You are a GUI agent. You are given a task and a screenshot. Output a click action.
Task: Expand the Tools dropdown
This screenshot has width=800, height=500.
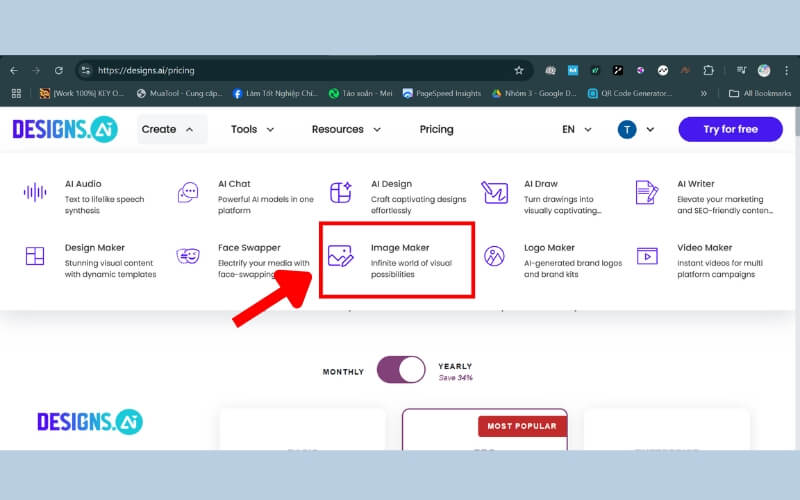coord(253,130)
